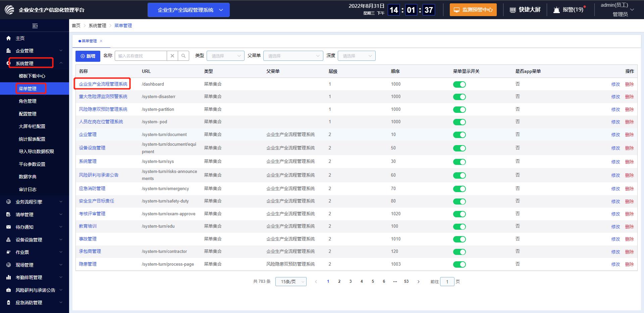
Task: Open 数据字典 in sidebar
Action: pos(28,177)
